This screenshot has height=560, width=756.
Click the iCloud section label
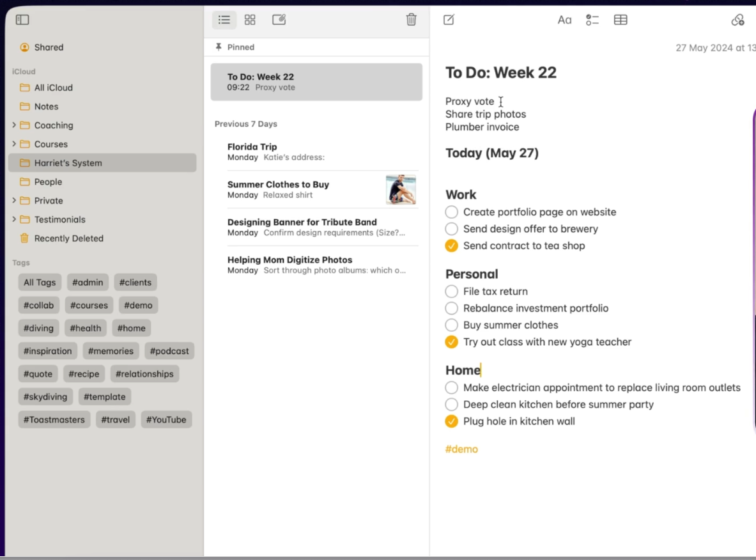pos(24,72)
